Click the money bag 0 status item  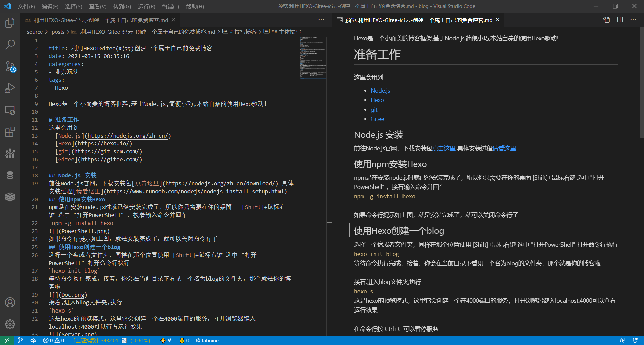[x=184, y=340]
